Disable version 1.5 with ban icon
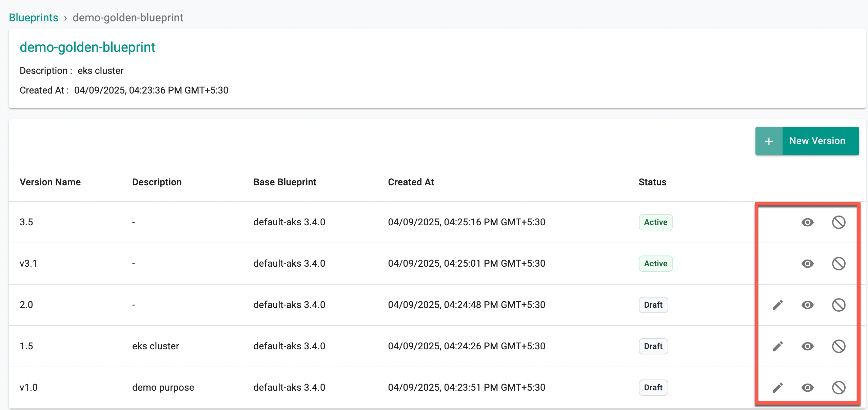The width and height of the screenshot is (868, 410). pyautogui.click(x=839, y=346)
